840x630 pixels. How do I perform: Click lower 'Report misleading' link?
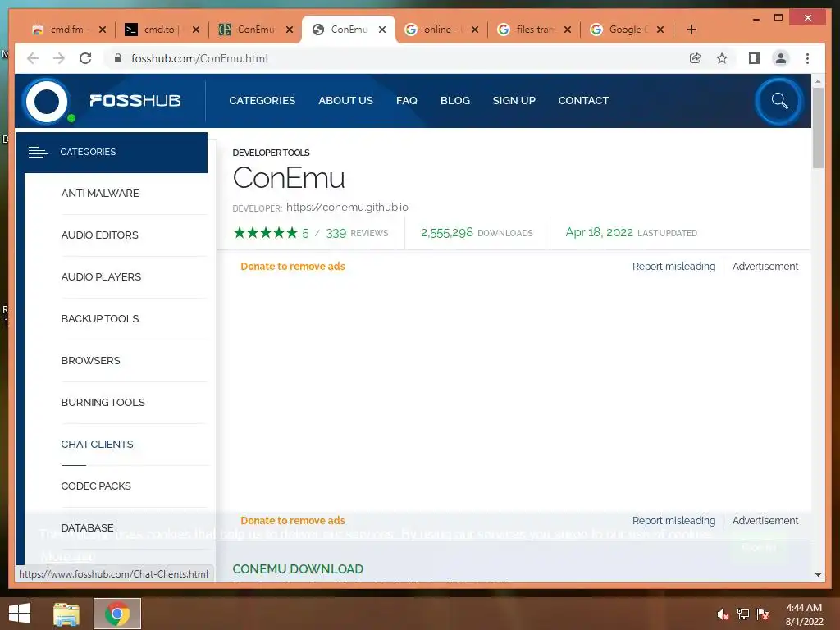coord(673,520)
